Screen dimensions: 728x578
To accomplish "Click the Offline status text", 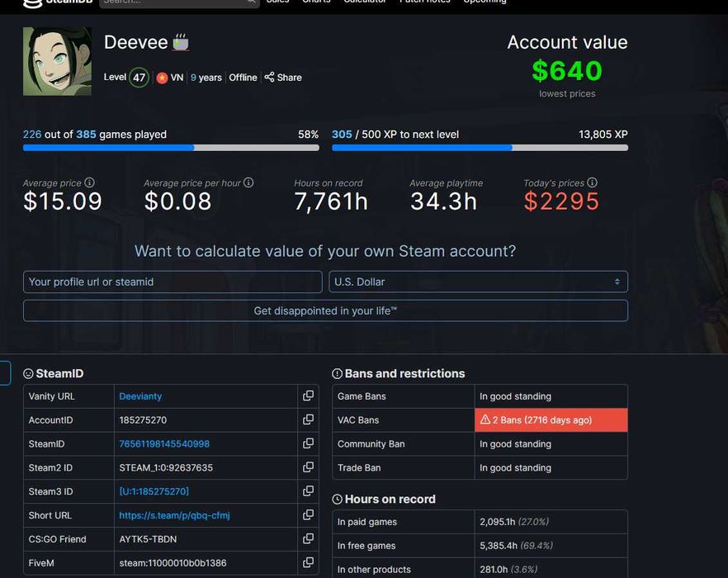I will [243, 78].
